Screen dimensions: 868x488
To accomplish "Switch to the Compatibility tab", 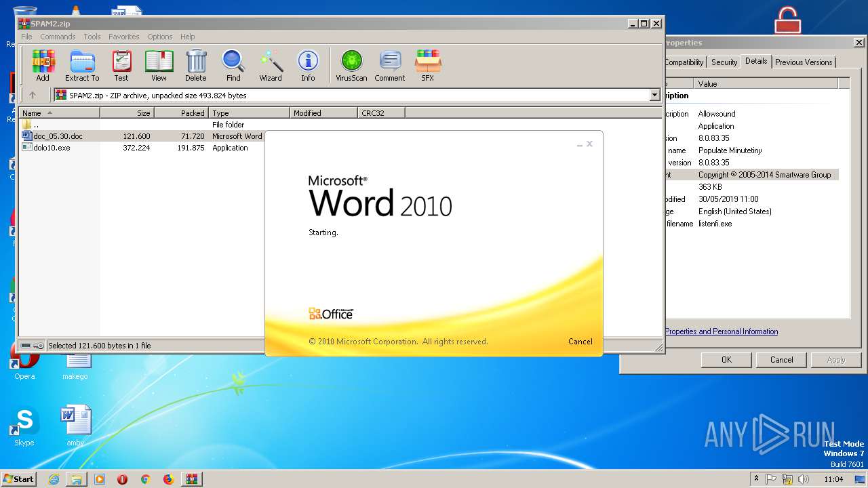I will coord(684,62).
